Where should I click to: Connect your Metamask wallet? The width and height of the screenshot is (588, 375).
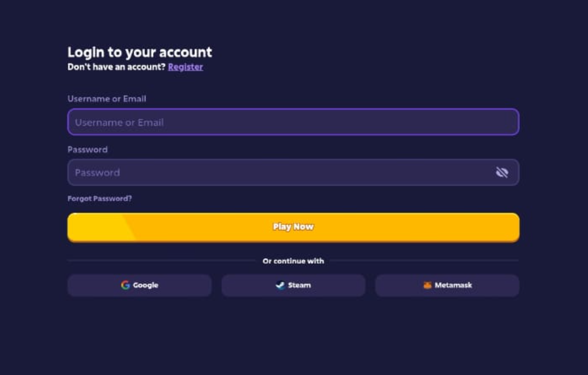(x=447, y=285)
